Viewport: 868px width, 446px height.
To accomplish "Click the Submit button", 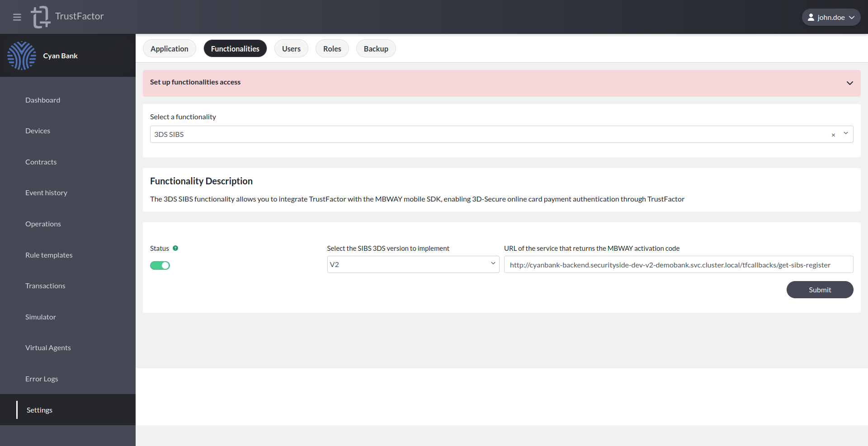I will click(820, 290).
